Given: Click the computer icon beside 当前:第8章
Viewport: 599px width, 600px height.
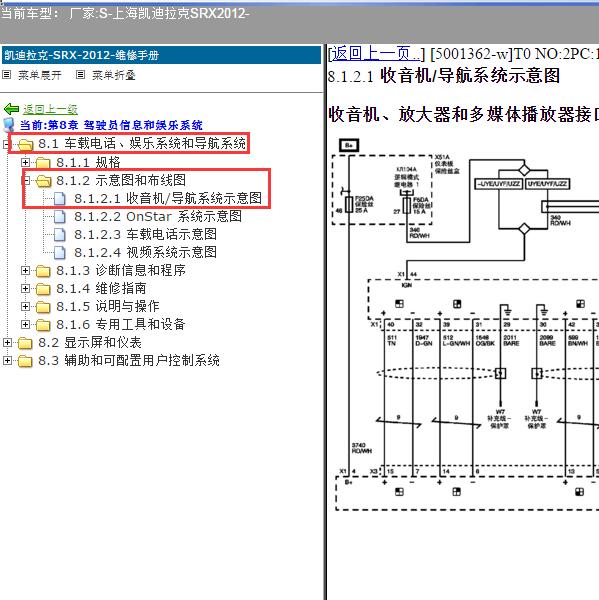Looking at the screenshot, I should [8, 125].
